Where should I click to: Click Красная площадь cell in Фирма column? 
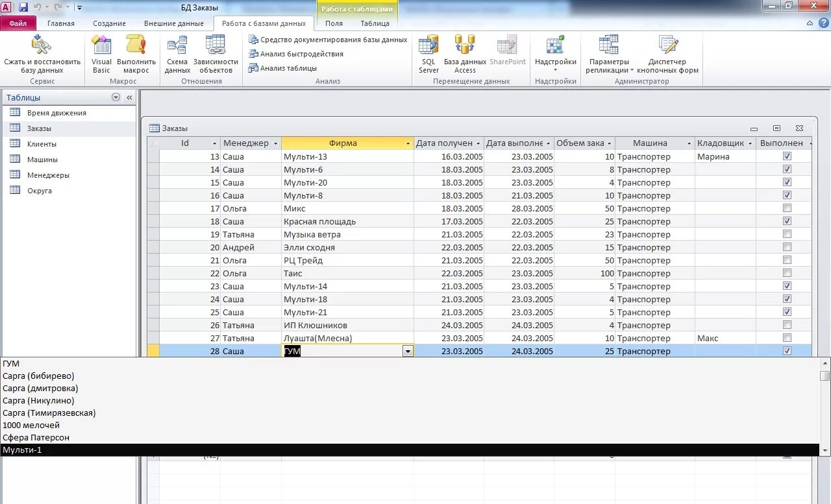348,221
